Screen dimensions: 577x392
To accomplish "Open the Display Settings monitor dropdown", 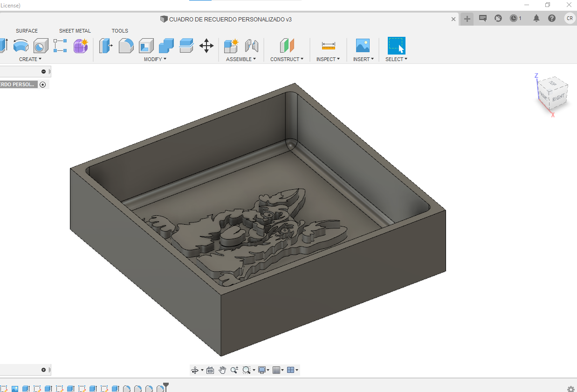I will [264, 370].
